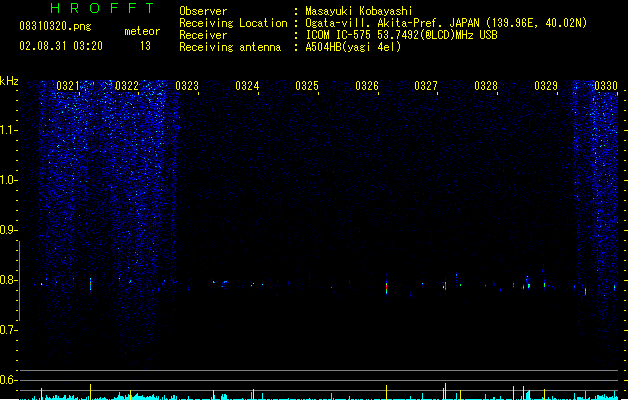This screenshot has height=400, width=629.
Task: Click the 0.9 kHz axis label
Action: tap(8, 230)
